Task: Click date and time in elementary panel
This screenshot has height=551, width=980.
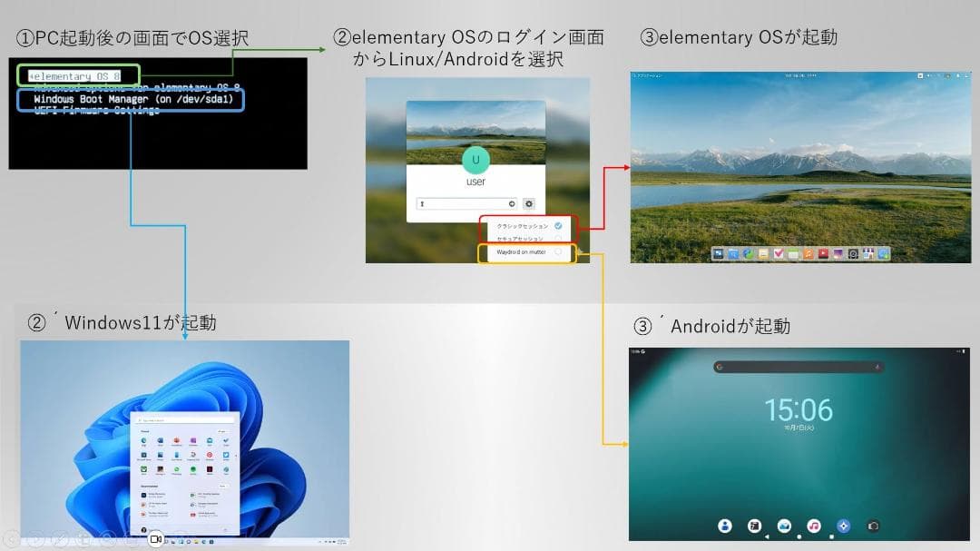Action: pyautogui.click(x=800, y=75)
